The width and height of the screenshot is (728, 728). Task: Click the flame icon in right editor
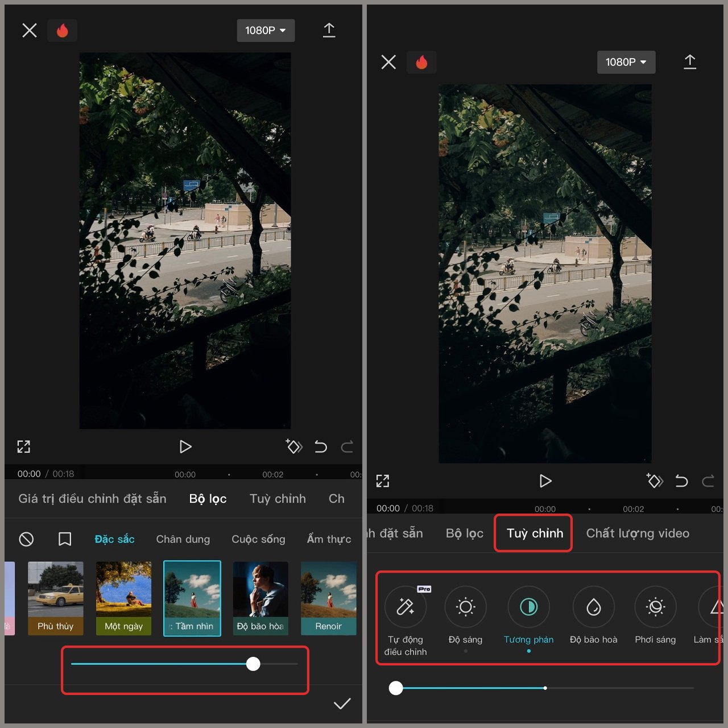point(421,62)
